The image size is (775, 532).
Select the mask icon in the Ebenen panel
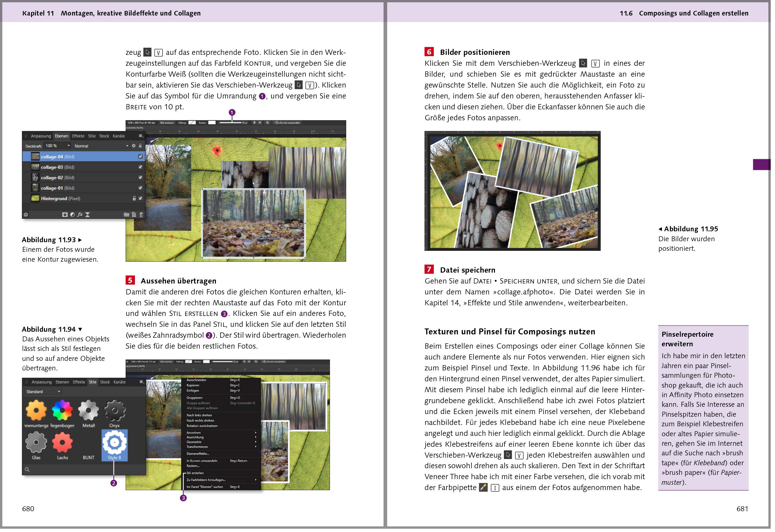[x=65, y=214]
